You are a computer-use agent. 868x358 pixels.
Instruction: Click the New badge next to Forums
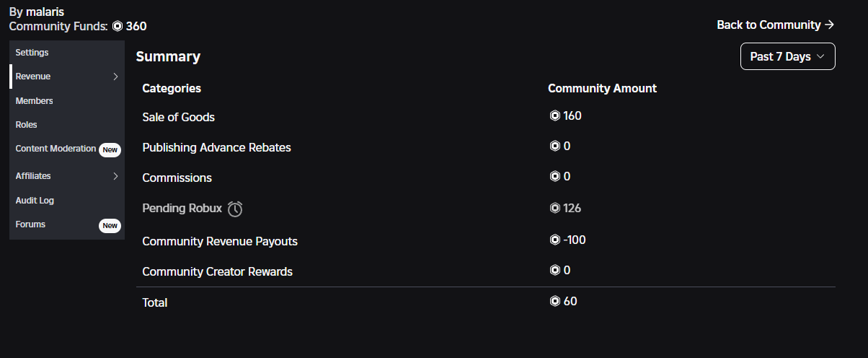coord(110,225)
